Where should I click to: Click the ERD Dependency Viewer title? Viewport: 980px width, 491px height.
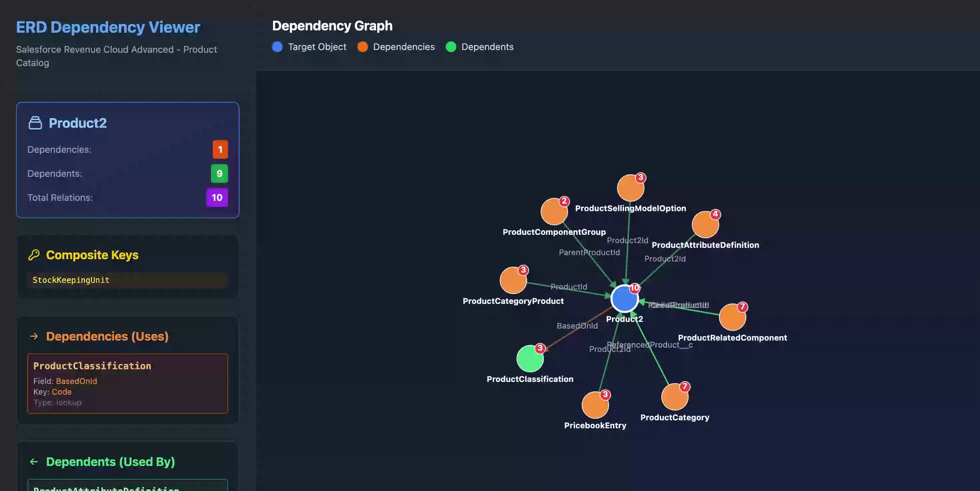point(108,27)
